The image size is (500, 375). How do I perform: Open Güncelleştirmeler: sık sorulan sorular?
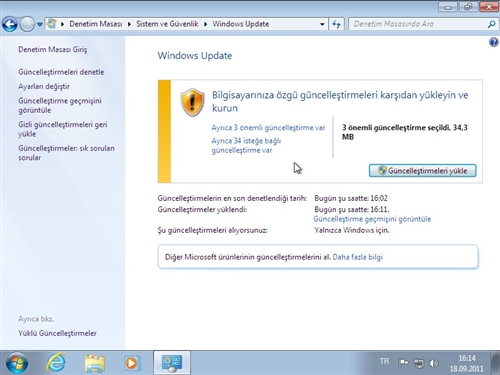[66, 153]
